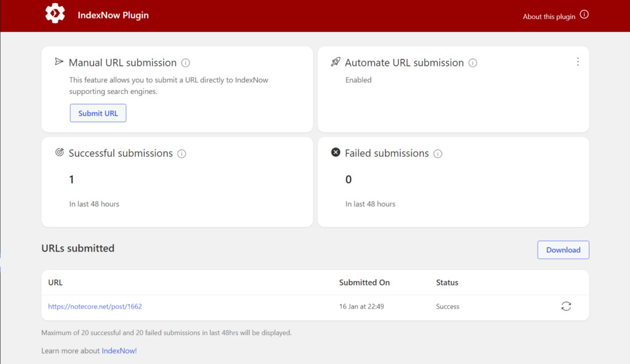Click the Submitted On column header
This screenshot has width=630, height=364.
coord(364,282)
